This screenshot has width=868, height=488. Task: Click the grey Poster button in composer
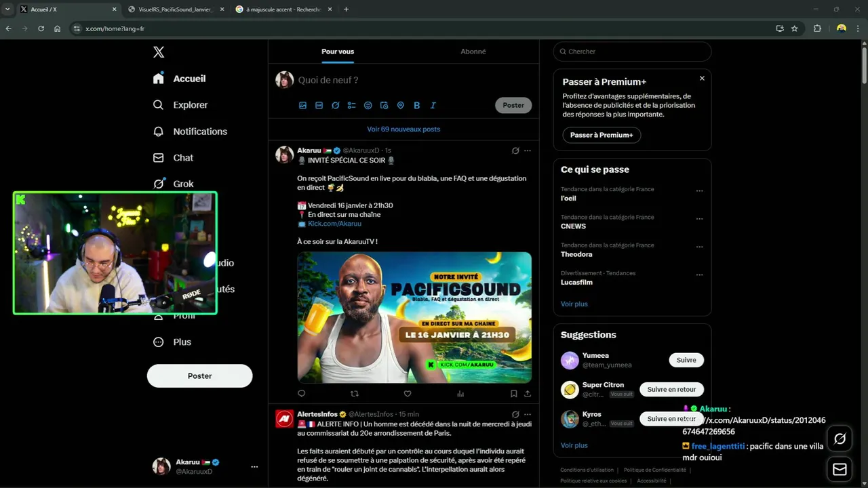[x=513, y=105]
